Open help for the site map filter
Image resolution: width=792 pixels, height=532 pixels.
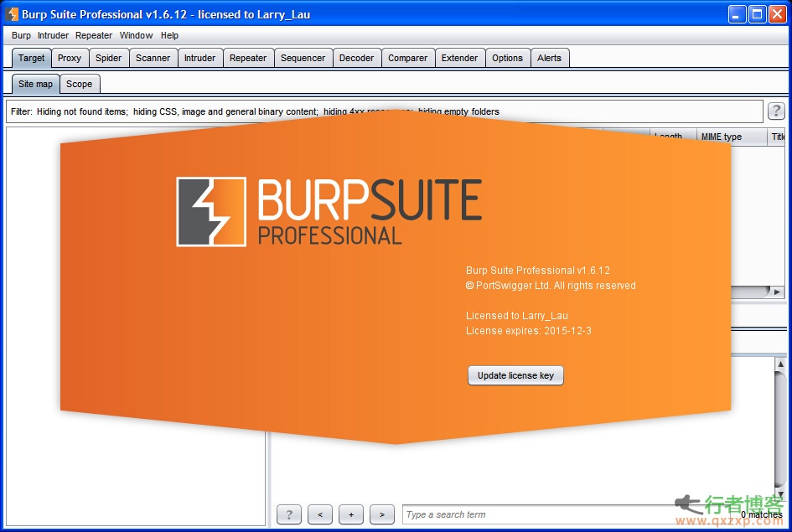[776, 111]
